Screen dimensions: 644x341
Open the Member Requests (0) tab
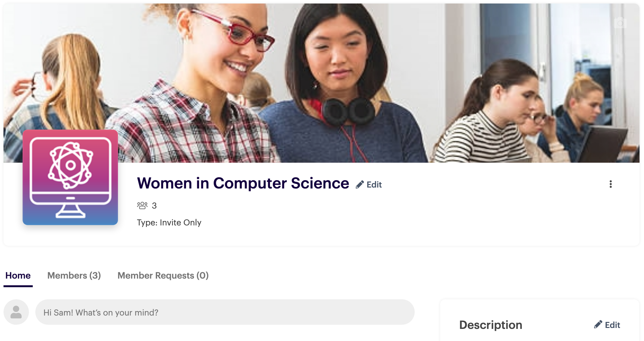click(x=163, y=275)
